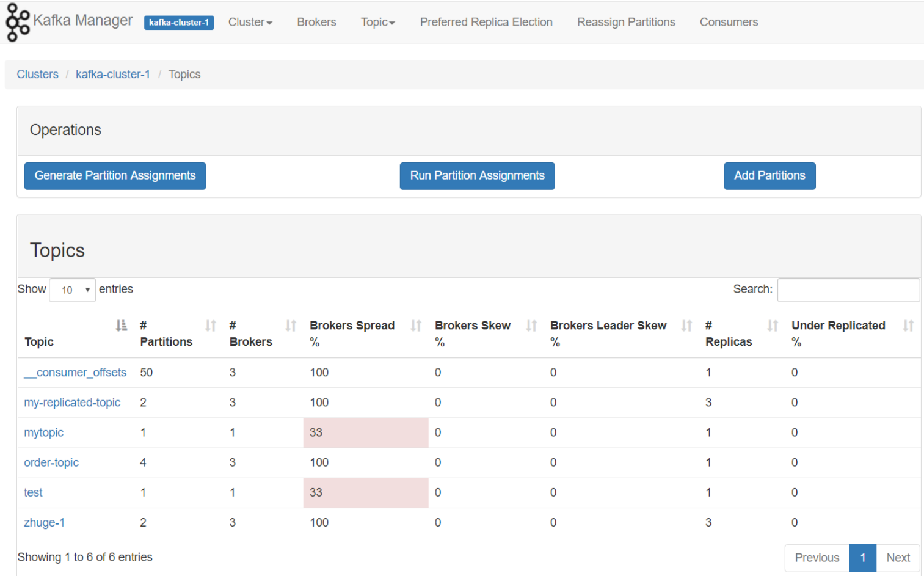
Task: Click Run Partition Assignments button
Action: pyautogui.click(x=477, y=176)
